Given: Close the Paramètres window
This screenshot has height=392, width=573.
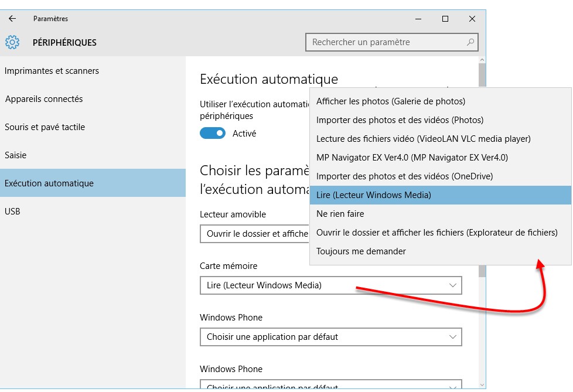Looking at the screenshot, I should (x=472, y=19).
